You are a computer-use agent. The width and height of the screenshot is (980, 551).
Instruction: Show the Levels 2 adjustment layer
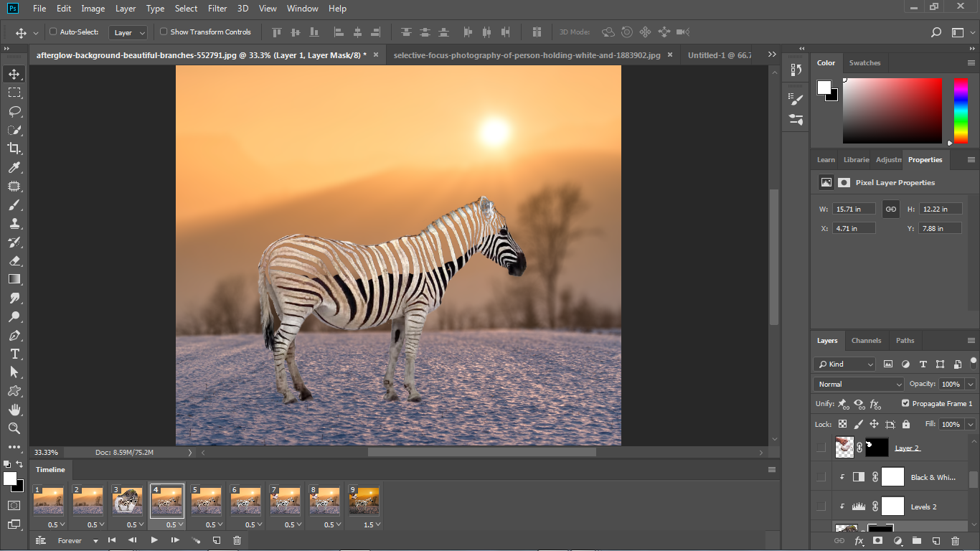coord(821,507)
